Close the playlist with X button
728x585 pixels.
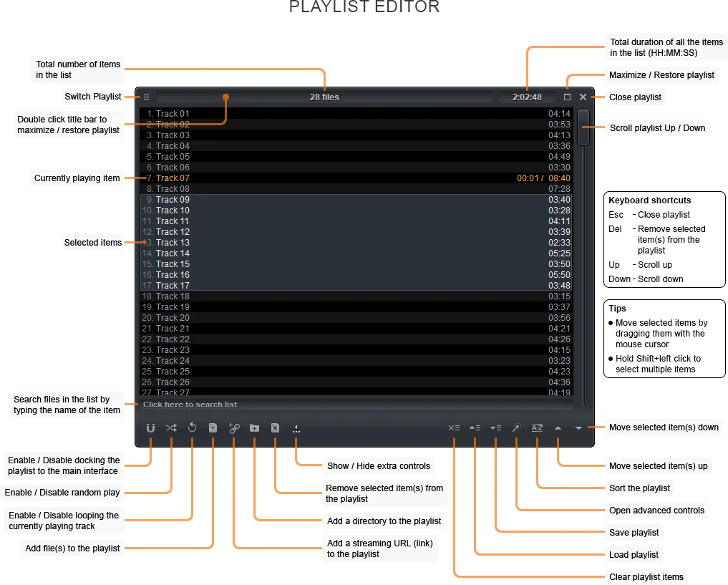pos(583,97)
